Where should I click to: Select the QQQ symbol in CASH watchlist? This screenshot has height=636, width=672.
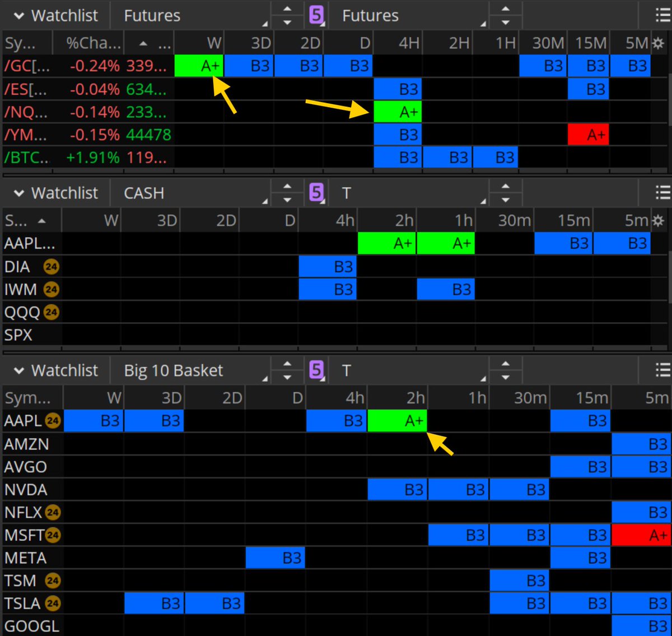21,312
